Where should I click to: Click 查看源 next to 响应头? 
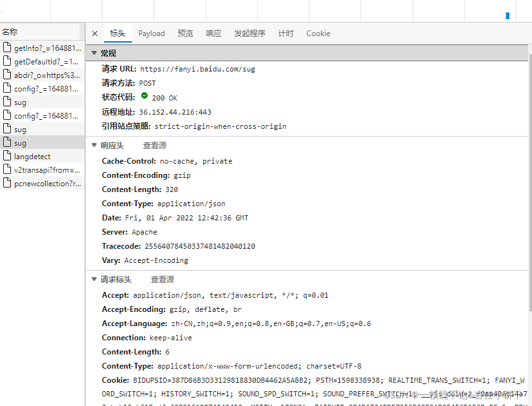[155, 146]
